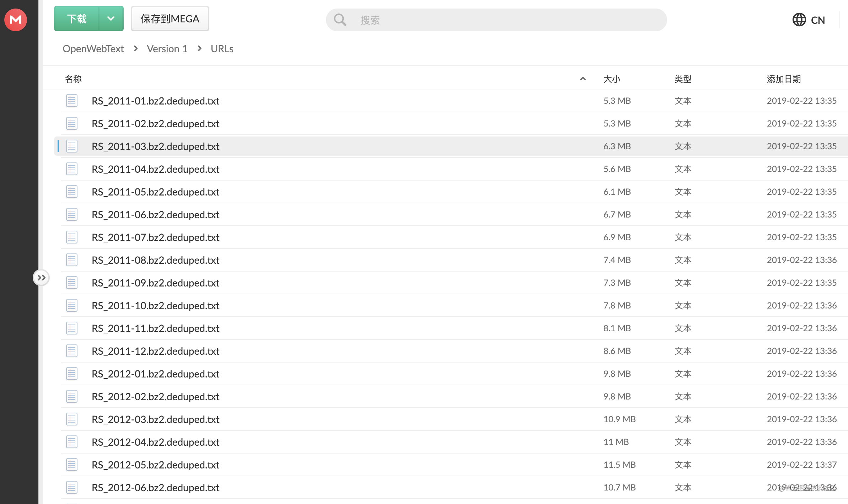Toggle name sort order arrow

pos(583,79)
